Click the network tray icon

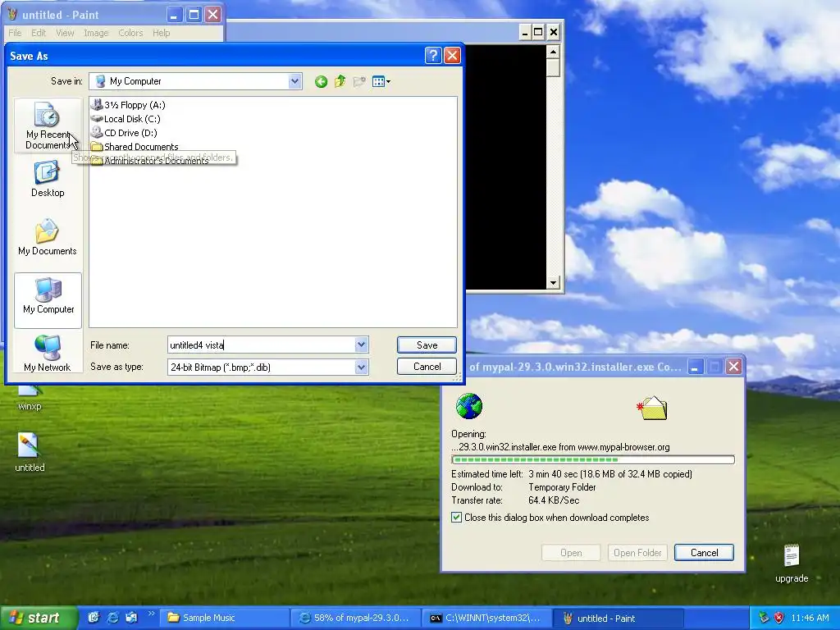pos(764,618)
